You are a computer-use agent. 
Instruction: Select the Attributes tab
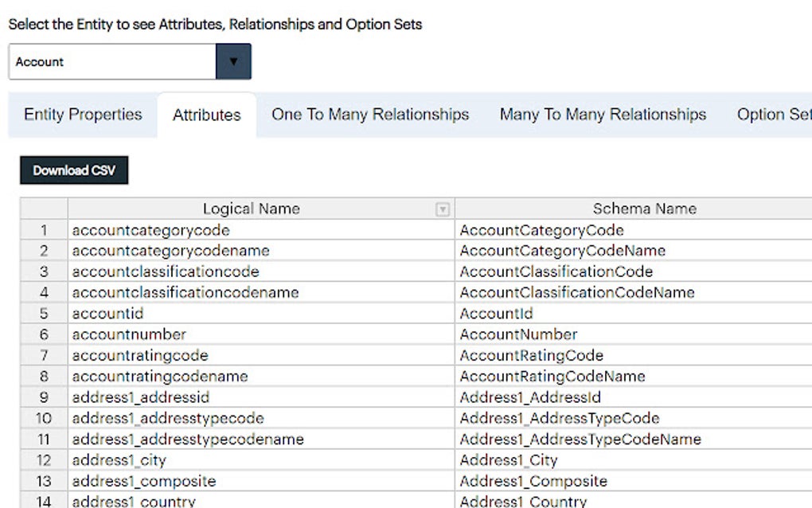coord(206,115)
